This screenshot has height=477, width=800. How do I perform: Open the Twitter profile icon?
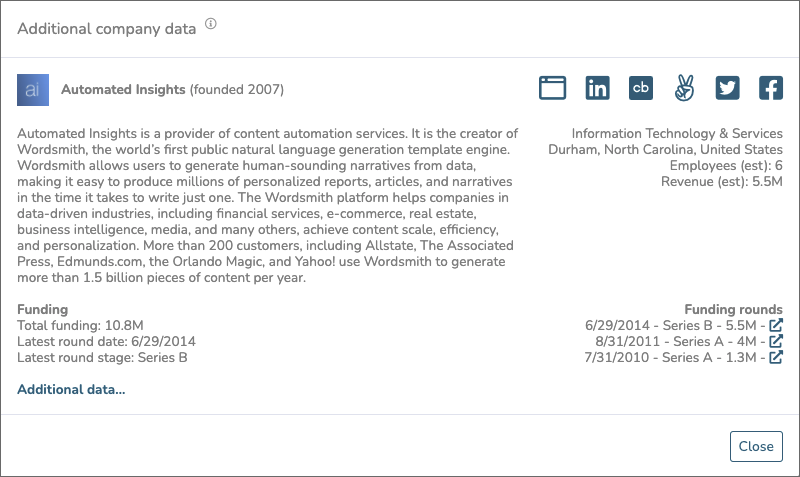(728, 88)
